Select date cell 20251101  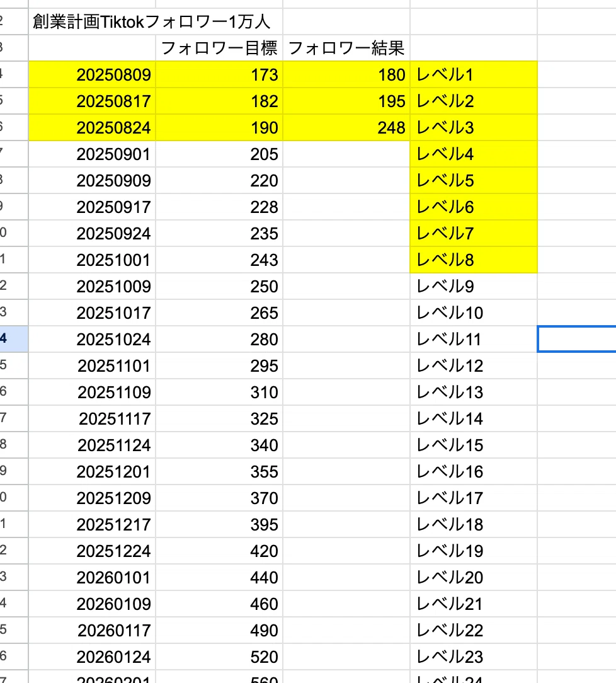pyautogui.click(x=93, y=366)
